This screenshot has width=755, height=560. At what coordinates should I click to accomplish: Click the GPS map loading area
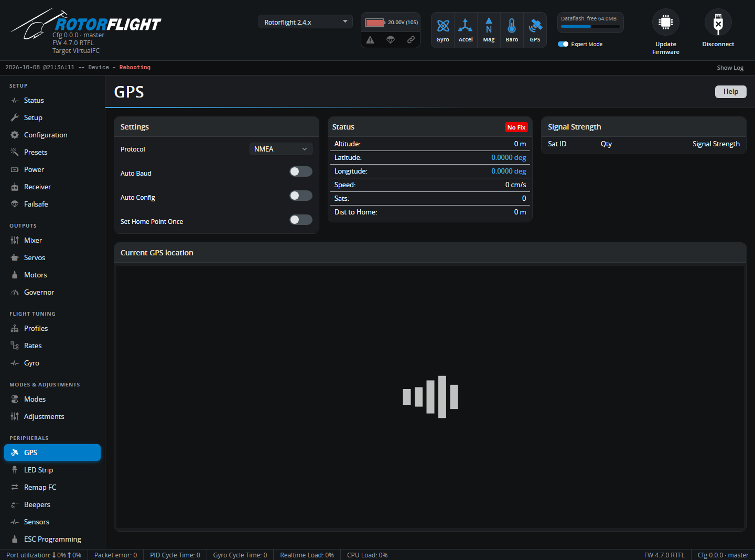(430, 396)
